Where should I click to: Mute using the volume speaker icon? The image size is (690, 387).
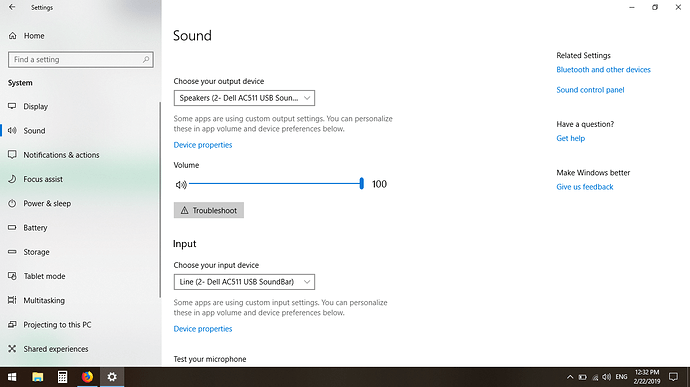[x=181, y=184]
